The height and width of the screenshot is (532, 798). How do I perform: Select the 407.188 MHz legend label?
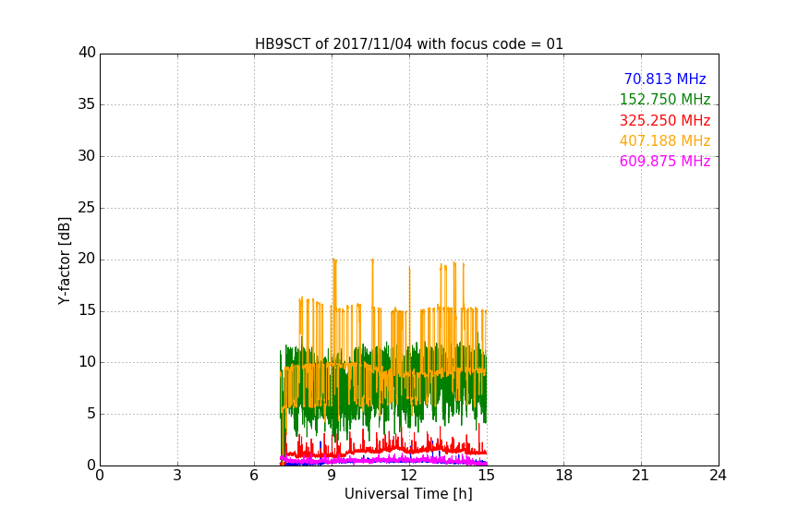[665, 140]
